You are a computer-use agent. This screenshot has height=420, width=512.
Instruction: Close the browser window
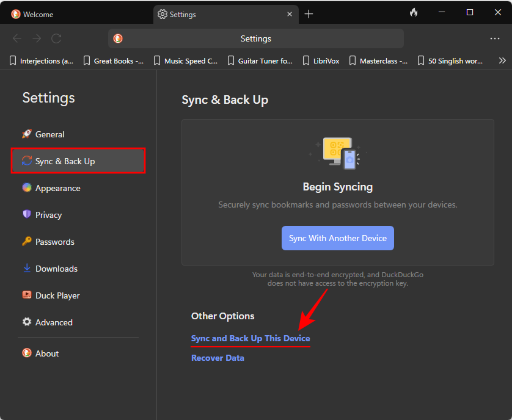tap(498, 12)
